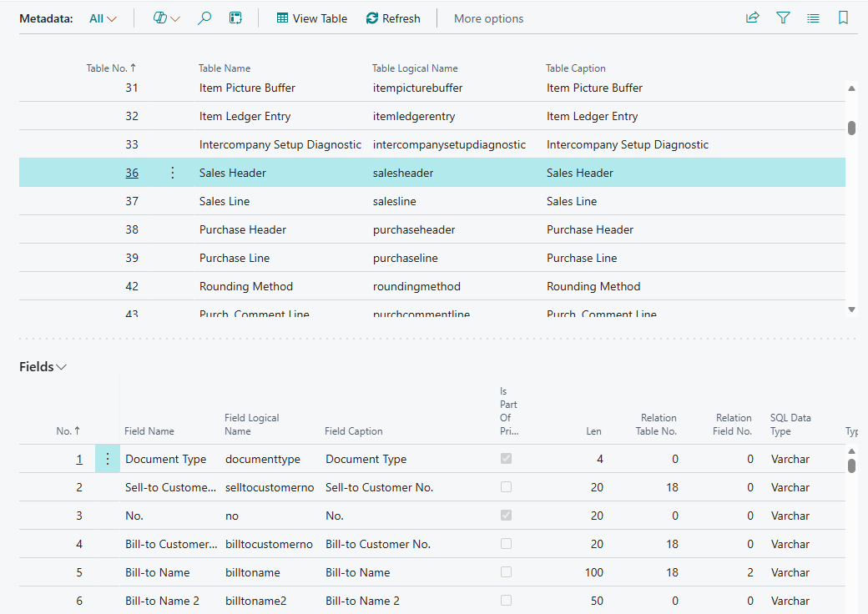This screenshot has width=868, height=614.
Task: Open field number 1 link
Action: point(79,459)
